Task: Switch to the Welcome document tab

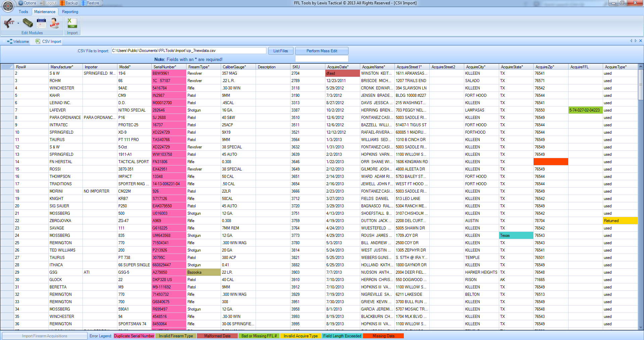Action: click(18, 42)
